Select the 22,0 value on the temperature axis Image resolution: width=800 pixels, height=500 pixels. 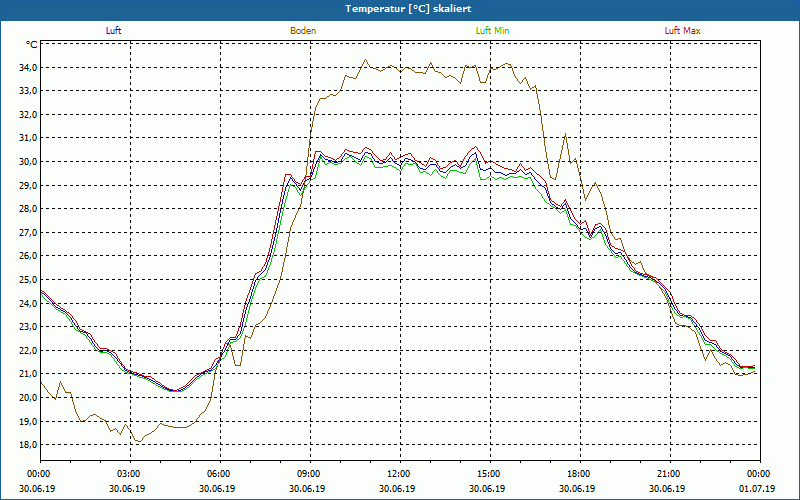[28, 351]
